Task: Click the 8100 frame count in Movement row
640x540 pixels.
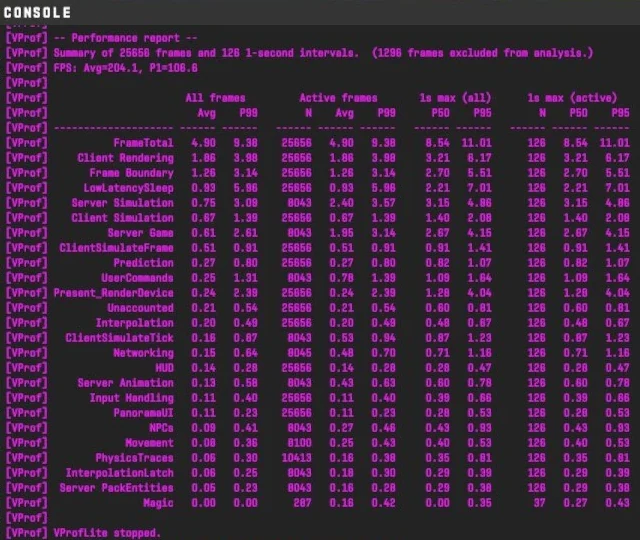Action: pyautogui.click(x=300, y=443)
